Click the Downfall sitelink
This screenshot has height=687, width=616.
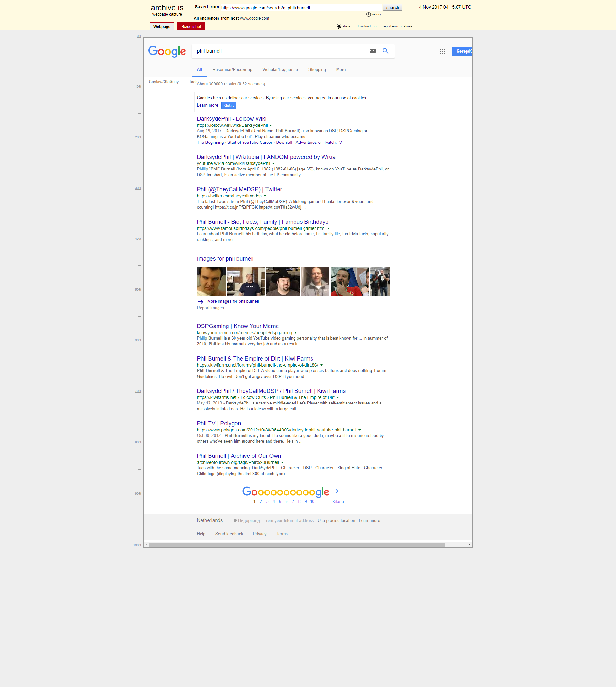tap(284, 143)
